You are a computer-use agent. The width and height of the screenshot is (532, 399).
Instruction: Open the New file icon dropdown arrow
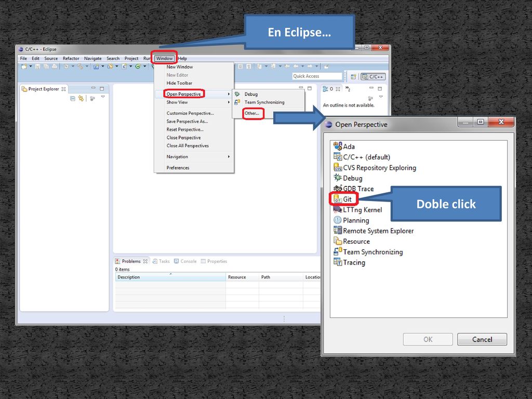31,66
